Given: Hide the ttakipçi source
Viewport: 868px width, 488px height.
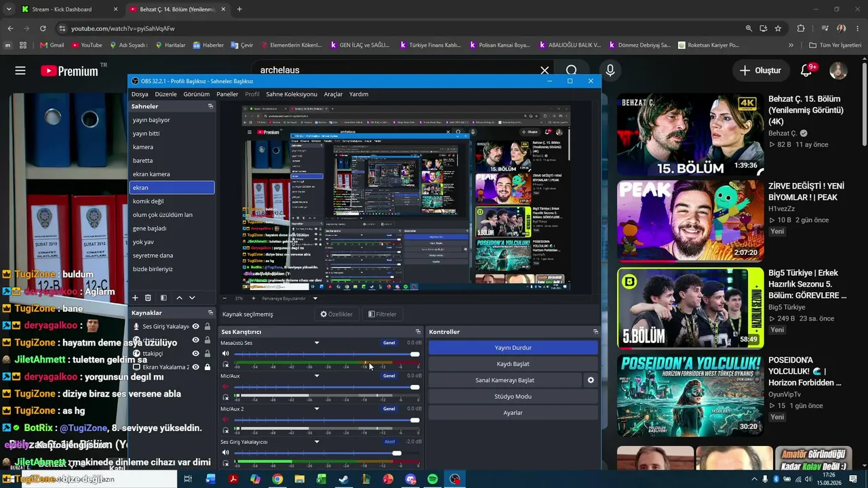Looking at the screenshot, I should click(x=195, y=354).
